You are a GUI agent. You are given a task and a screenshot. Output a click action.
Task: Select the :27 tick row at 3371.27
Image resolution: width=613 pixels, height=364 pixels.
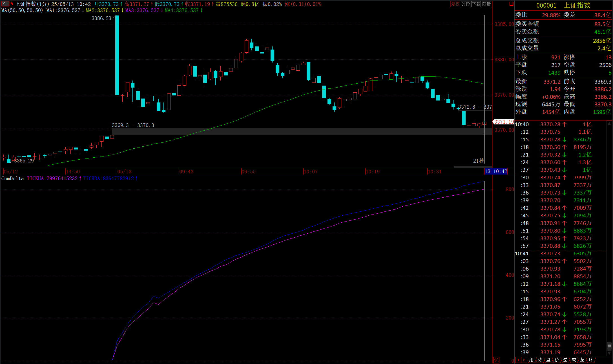(560, 322)
